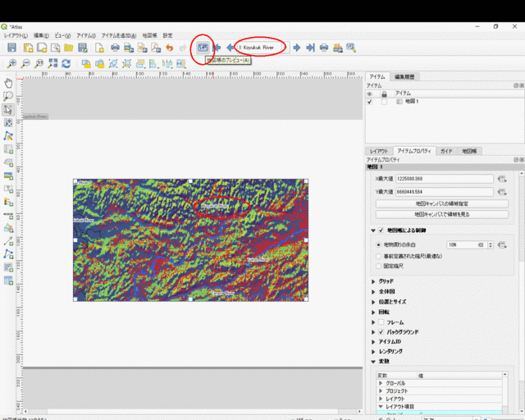
Task: Click the X最大値 input field
Action: pyautogui.click(x=445, y=179)
